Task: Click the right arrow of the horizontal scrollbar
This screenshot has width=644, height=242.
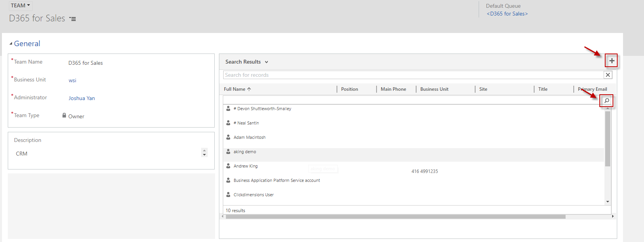Action: [613, 216]
